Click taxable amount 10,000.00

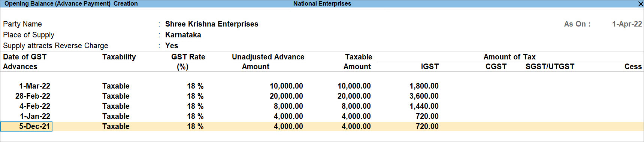[x=354, y=86]
